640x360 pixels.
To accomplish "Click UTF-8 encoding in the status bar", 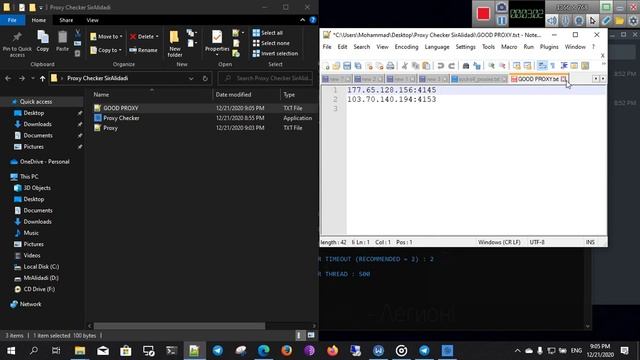I will coord(537,242).
